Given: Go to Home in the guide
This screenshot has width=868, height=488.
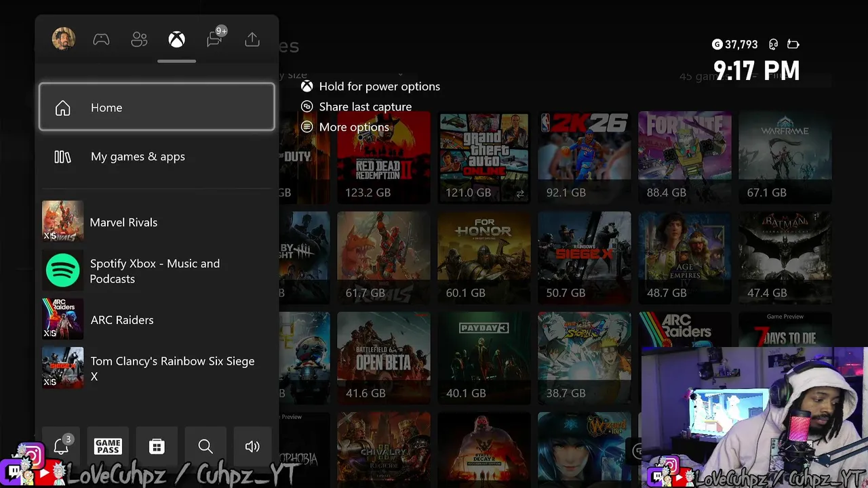Looking at the screenshot, I should (157, 107).
